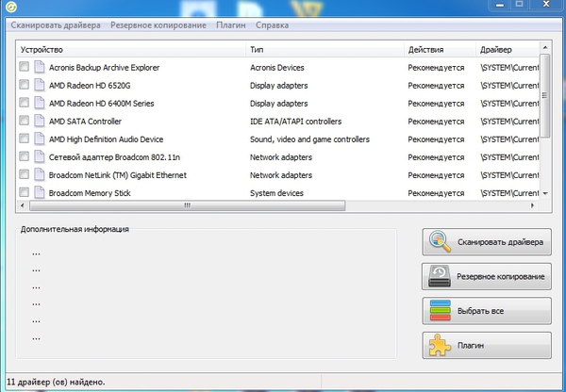Enable checkbox for Broadcom NetLink Gigabit Ethernet
The width and height of the screenshot is (566, 392).
[25, 174]
